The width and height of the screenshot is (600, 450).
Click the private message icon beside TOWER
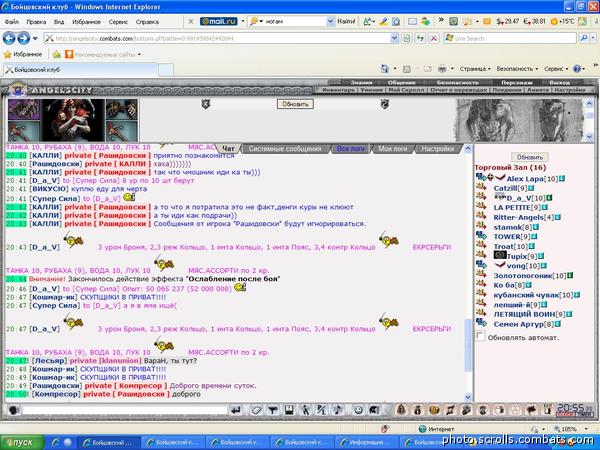click(x=481, y=236)
